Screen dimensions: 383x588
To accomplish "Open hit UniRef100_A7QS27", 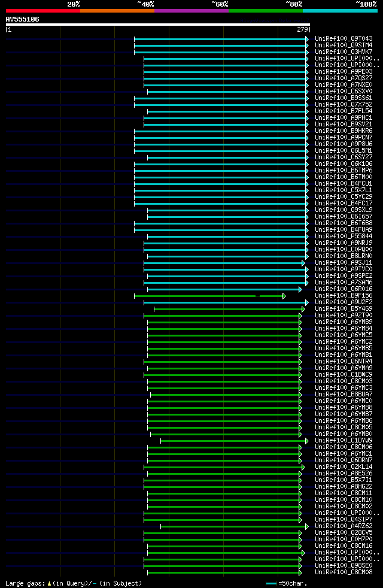I will pos(344,78).
